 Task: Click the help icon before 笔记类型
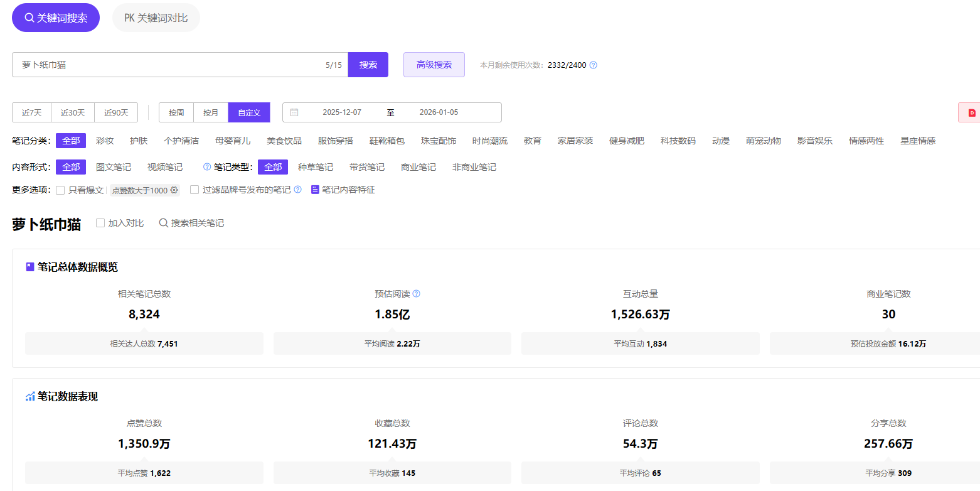pyautogui.click(x=207, y=167)
